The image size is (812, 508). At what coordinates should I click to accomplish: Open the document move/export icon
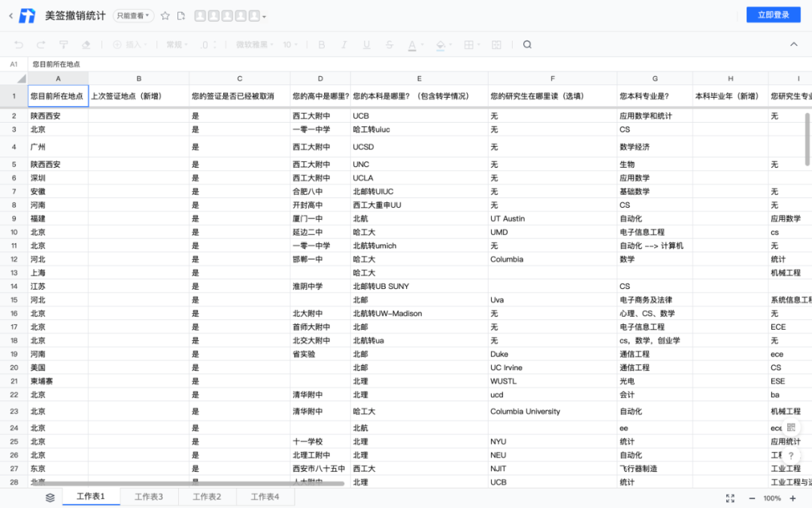pyautogui.click(x=180, y=16)
